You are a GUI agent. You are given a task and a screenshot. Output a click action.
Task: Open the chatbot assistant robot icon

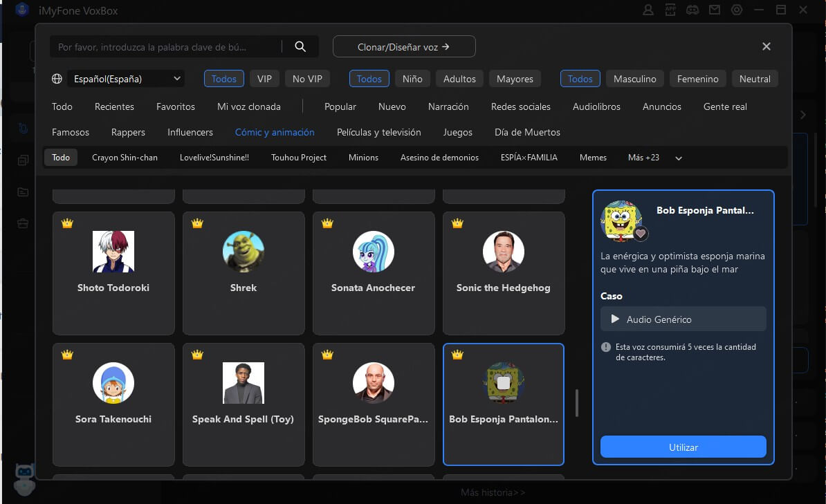pos(24,478)
